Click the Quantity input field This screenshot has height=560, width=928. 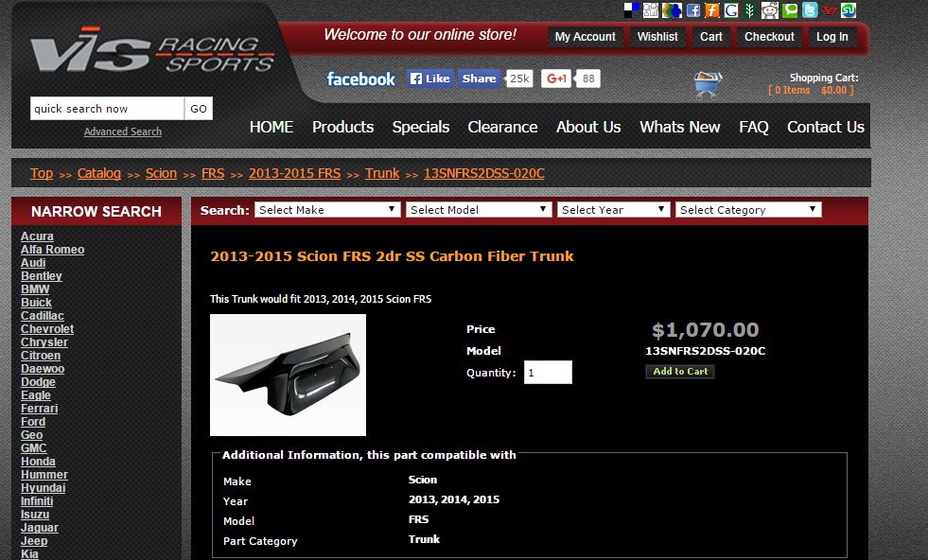[548, 373]
